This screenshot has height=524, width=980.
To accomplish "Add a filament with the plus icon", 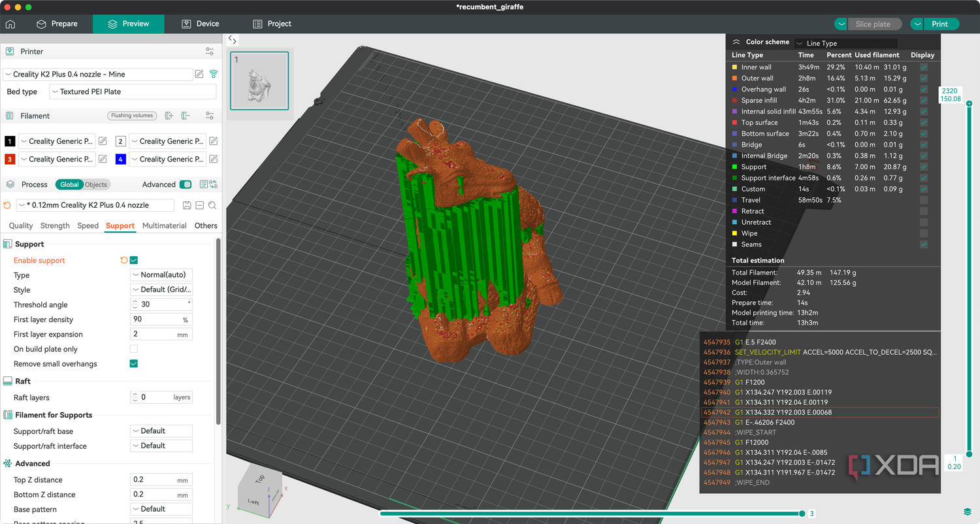I will tap(169, 116).
